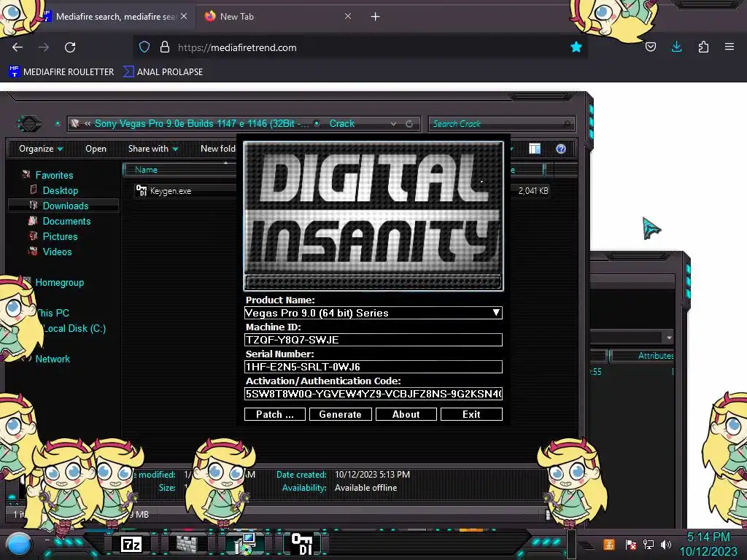Open the Digital Insanity keygen taskbar icon
This screenshot has height=560, width=747.
click(302, 544)
